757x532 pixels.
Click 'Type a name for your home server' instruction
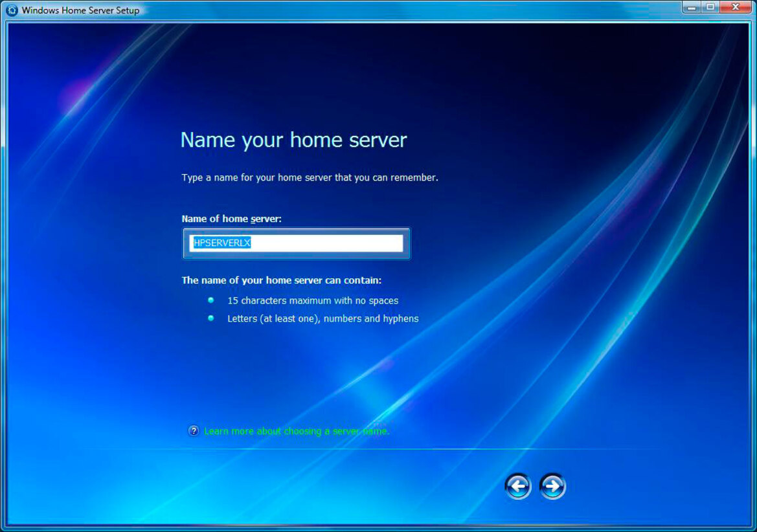tap(310, 177)
